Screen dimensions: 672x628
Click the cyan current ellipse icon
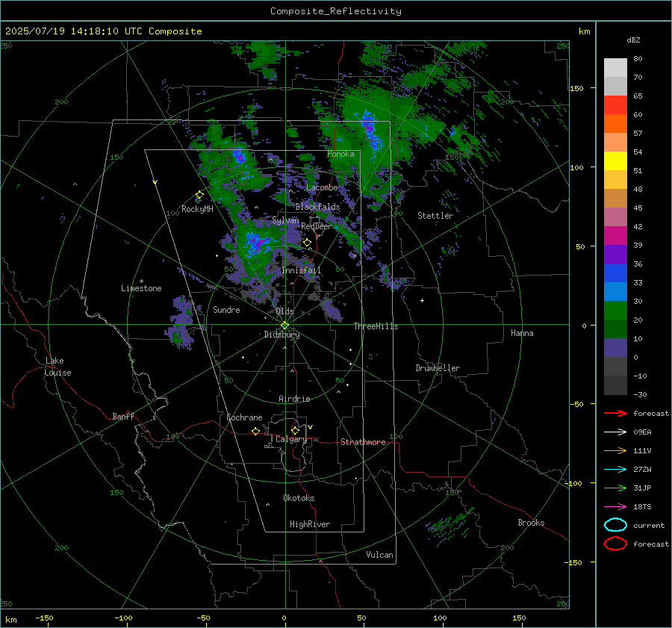click(615, 525)
